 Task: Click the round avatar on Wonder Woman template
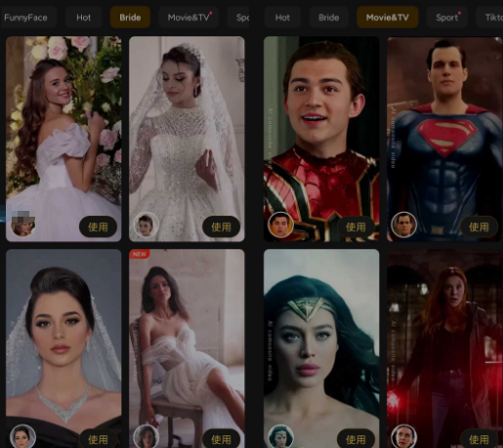click(x=280, y=436)
